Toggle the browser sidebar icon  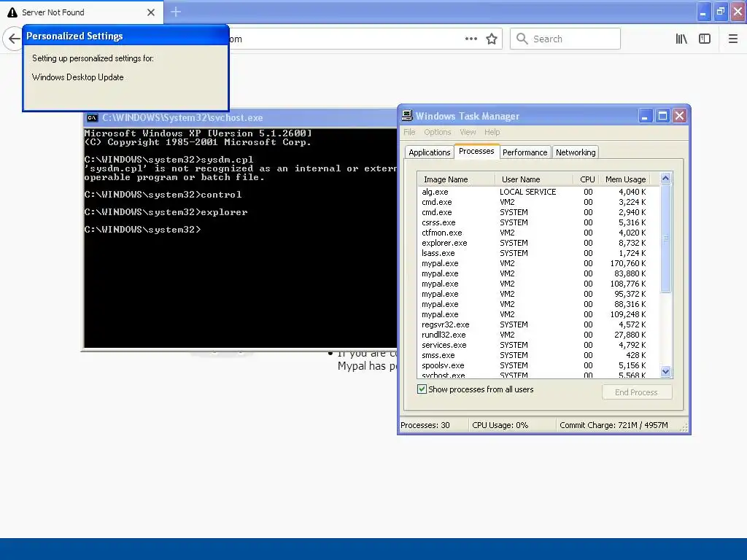(705, 39)
